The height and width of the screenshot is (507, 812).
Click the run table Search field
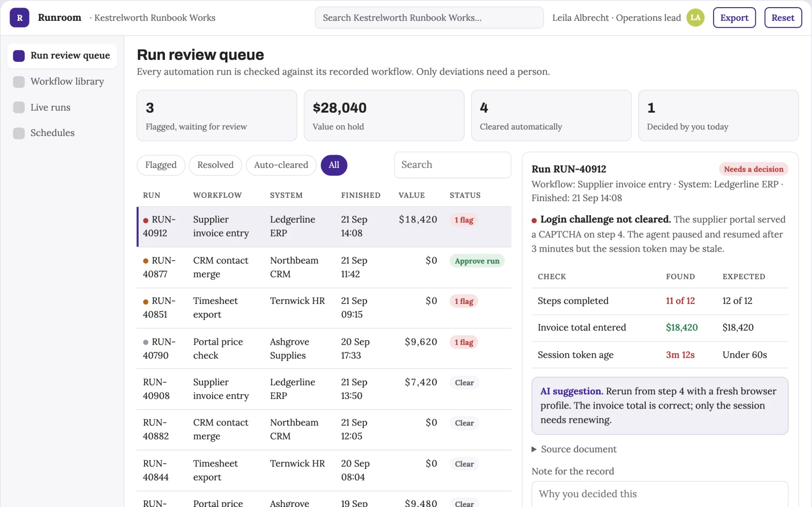coord(453,165)
